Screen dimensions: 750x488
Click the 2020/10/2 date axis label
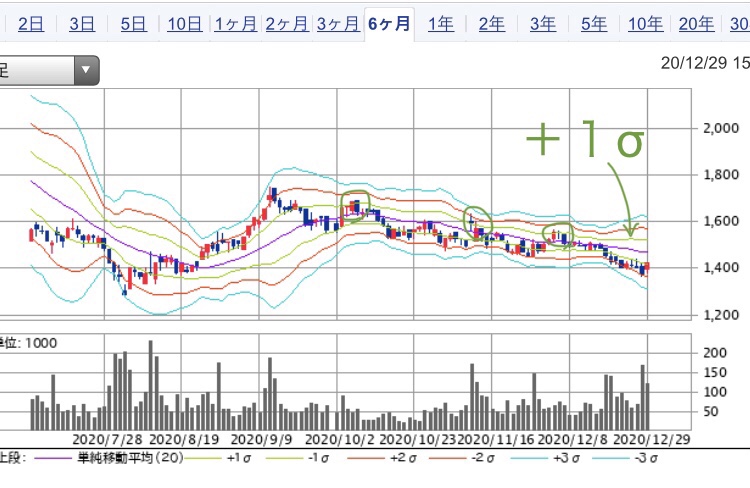click(340, 439)
